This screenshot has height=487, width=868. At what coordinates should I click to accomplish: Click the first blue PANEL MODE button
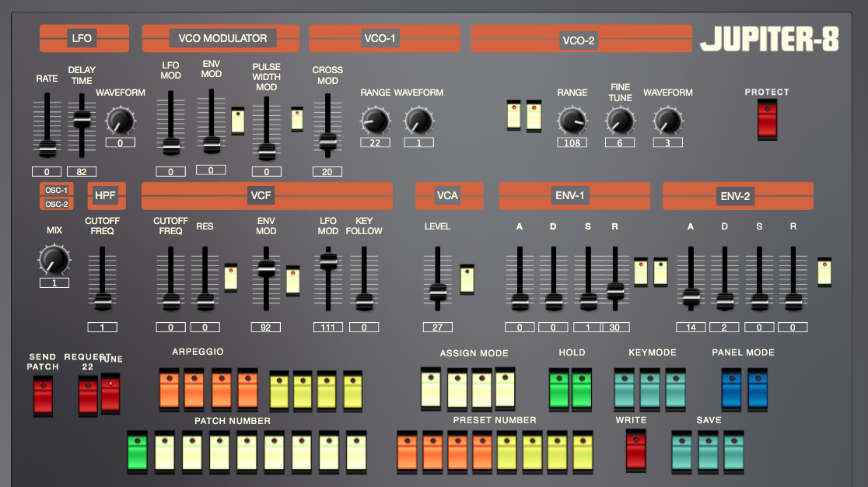[x=732, y=390]
